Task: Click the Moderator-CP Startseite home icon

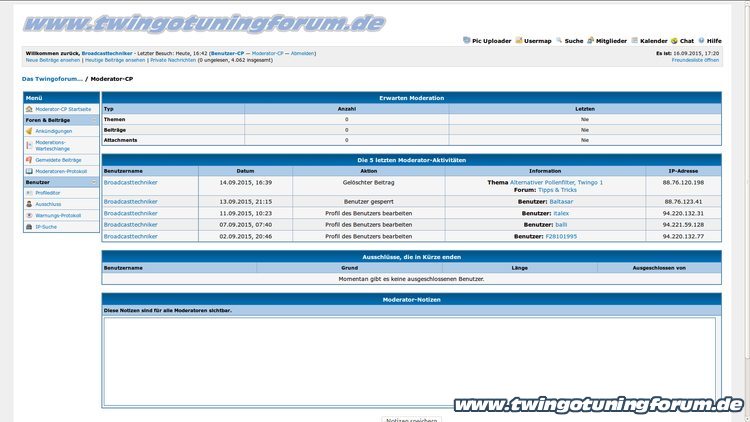Action: coord(29,108)
